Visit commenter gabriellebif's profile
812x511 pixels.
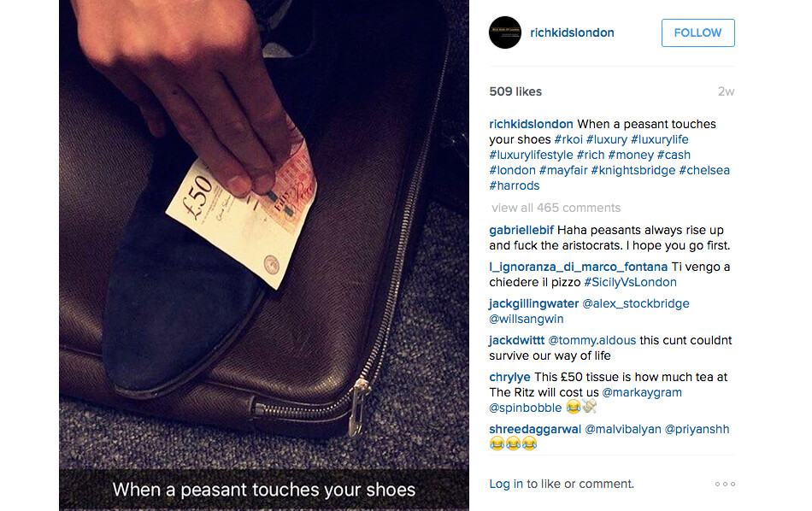click(521, 230)
